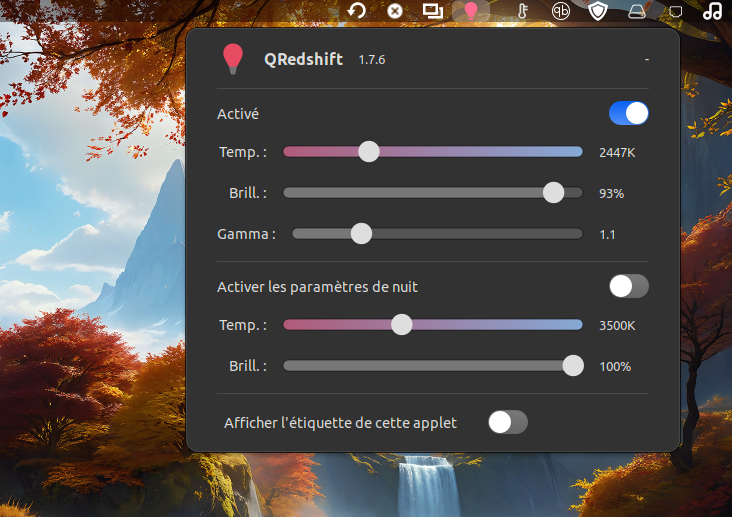The width and height of the screenshot is (732, 517).
Task: Click the music note applet icon
Action: coord(712,11)
